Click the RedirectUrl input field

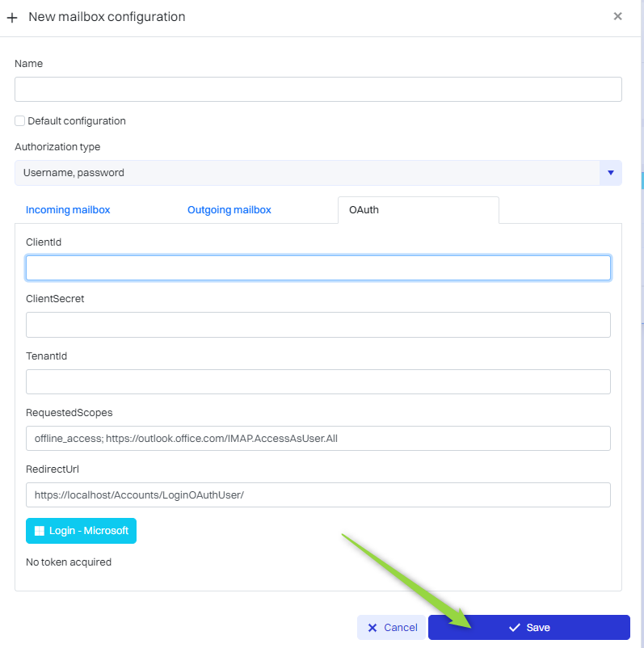[318, 494]
